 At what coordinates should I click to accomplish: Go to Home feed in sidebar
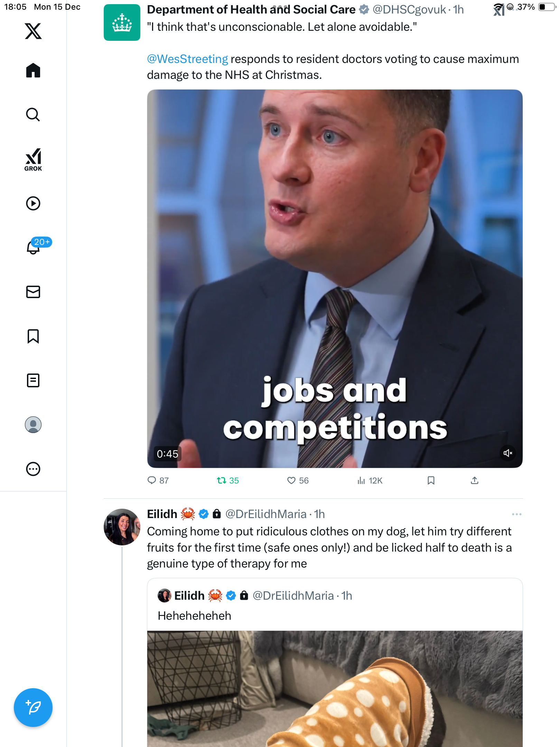[x=33, y=71]
